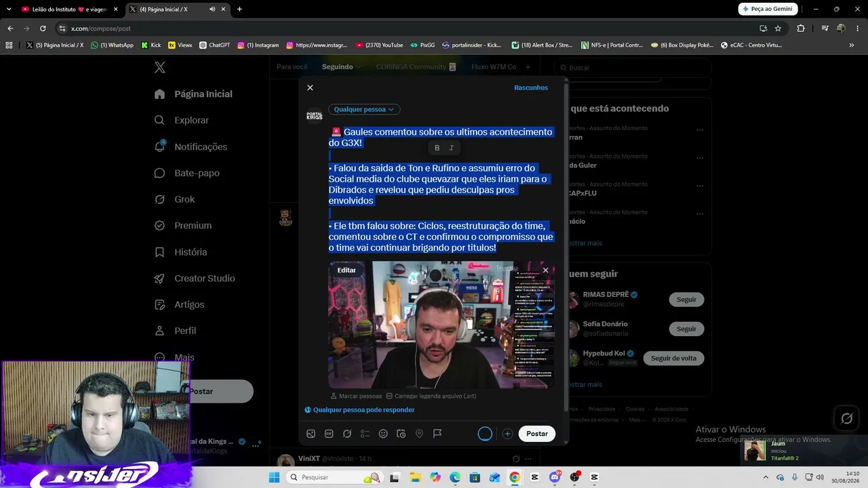Image resolution: width=868 pixels, height=488 pixels.
Task: Click the Buscar search field
Action: 633,68
